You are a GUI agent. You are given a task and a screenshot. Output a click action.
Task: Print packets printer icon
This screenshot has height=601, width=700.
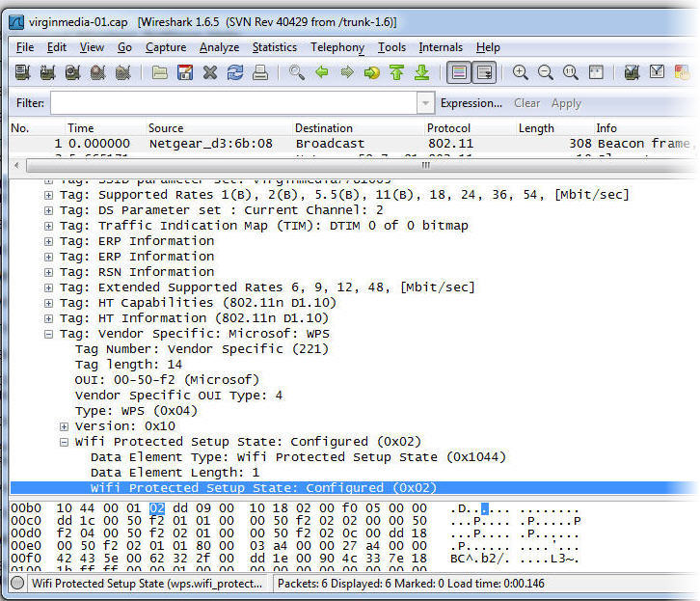(260, 72)
